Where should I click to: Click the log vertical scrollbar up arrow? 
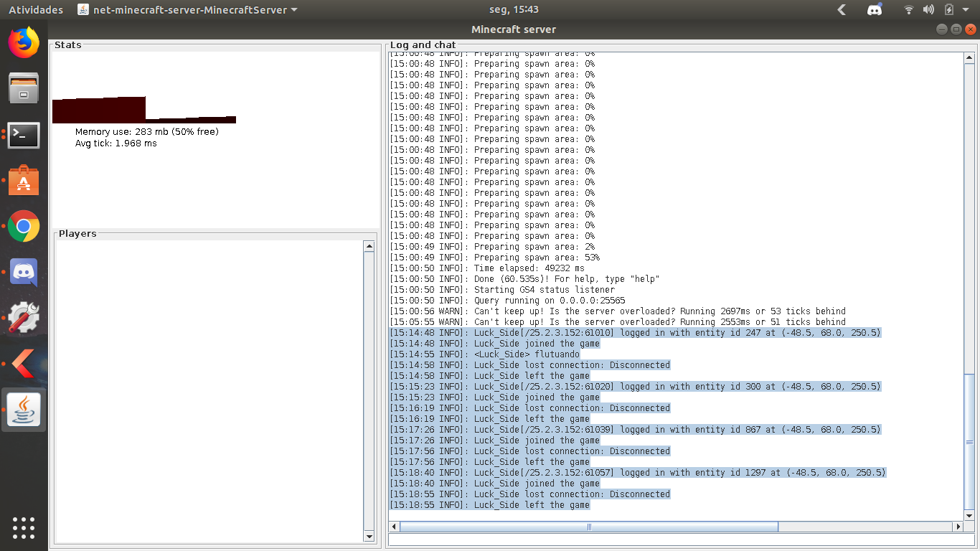click(970, 57)
